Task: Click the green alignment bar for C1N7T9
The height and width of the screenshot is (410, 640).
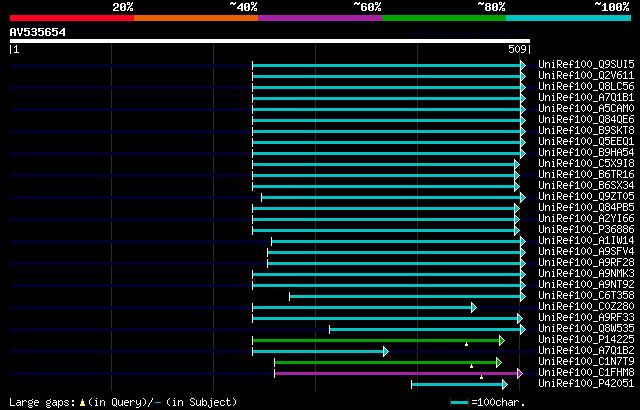Action: tap(385, 362)
